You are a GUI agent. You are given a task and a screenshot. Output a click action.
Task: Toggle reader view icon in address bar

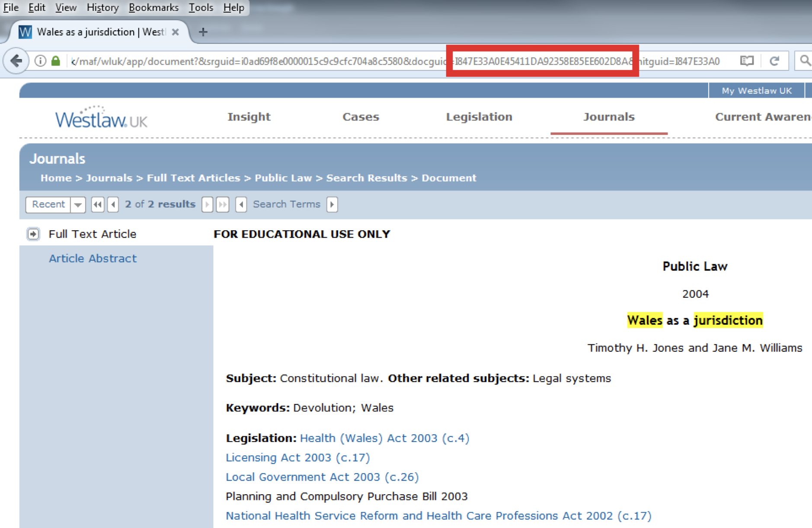(747, 61)
